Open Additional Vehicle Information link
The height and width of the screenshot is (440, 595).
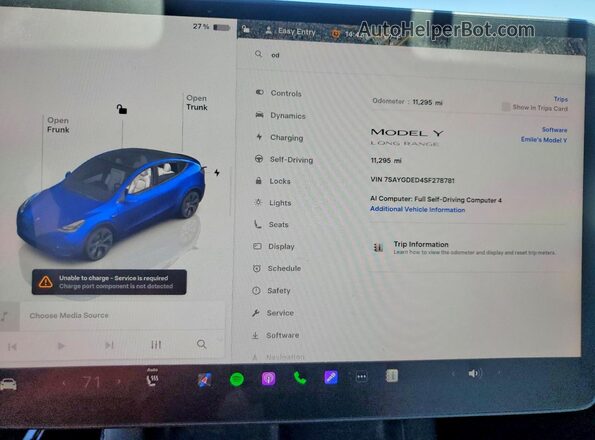(x=417, y=209)
